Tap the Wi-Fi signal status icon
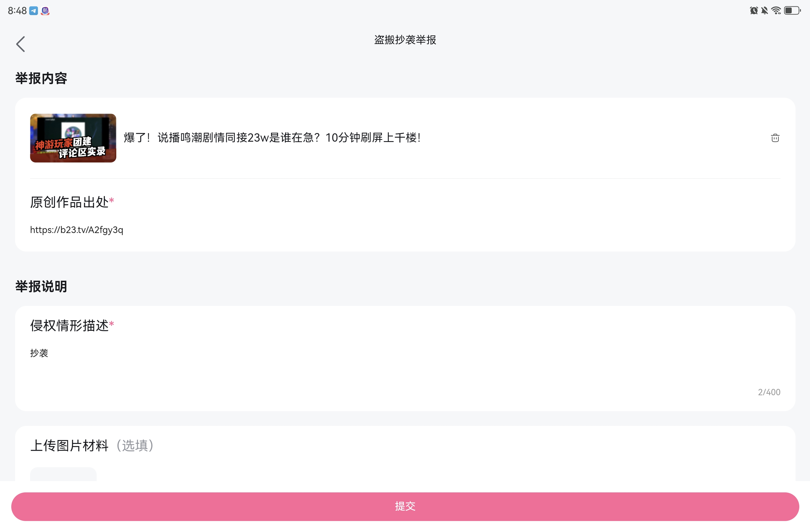 point(776,10)
